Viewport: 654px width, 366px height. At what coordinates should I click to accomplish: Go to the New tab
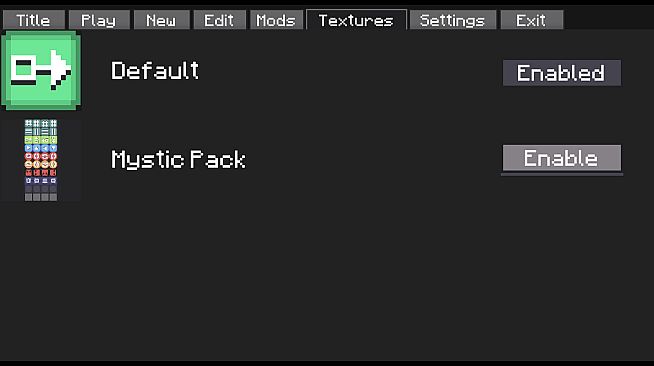click(161, 20)
